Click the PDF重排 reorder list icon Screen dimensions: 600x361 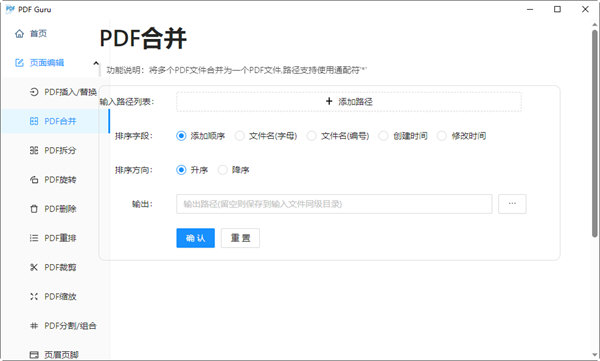34,238
